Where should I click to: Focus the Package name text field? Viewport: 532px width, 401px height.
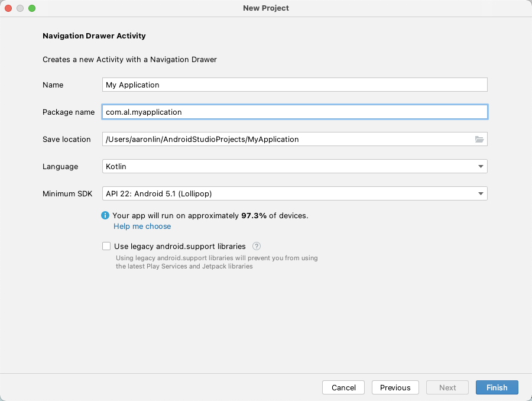click(295, 112)
